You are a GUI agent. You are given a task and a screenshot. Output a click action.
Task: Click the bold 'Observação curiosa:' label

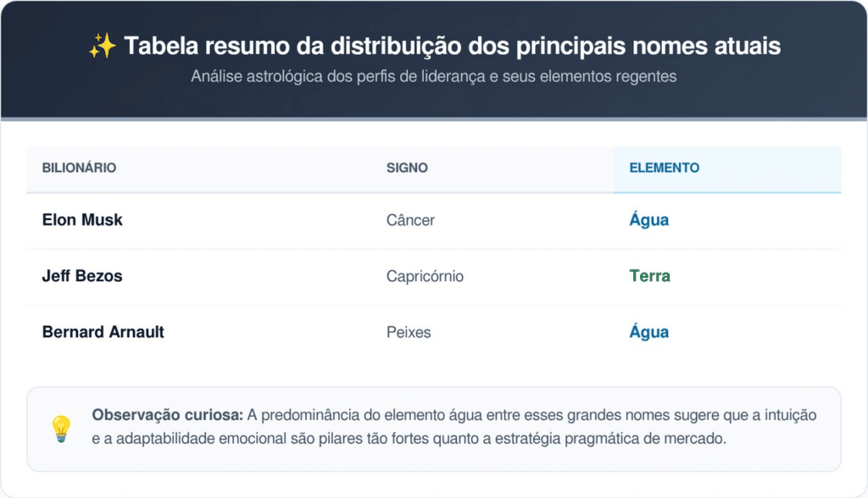point(167,416)
